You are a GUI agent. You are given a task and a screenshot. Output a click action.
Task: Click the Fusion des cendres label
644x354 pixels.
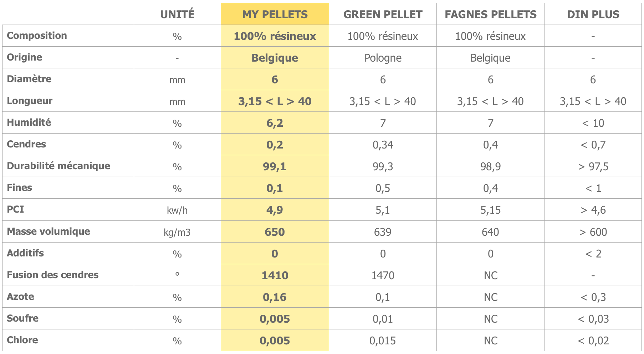[52, 275]
